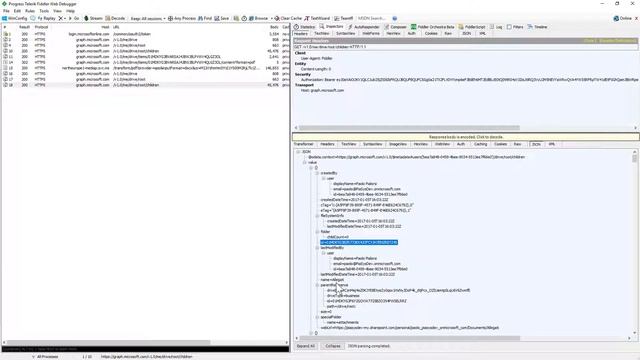Screen dimensions: 640x360
Task: Click the response body encoded decode bar
Action: pos(466,137)
